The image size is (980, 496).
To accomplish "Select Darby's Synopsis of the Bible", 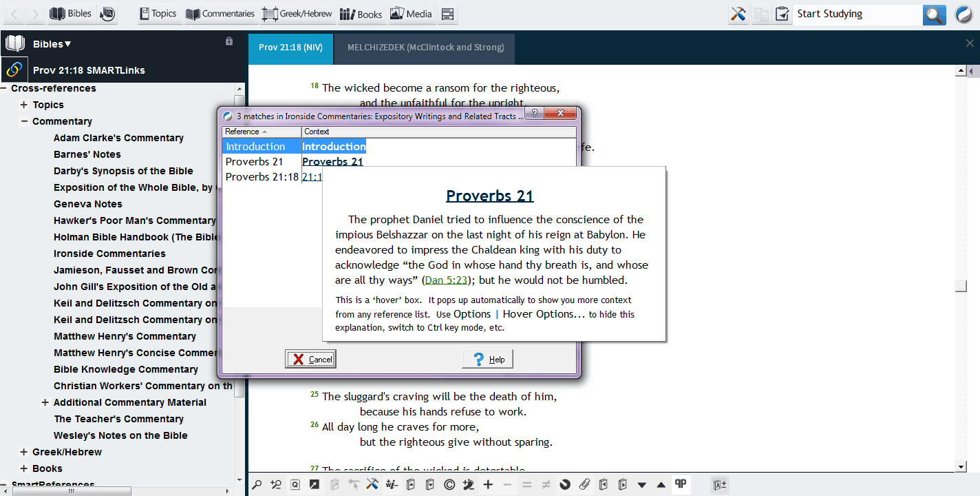I will [x=123, y=171].
